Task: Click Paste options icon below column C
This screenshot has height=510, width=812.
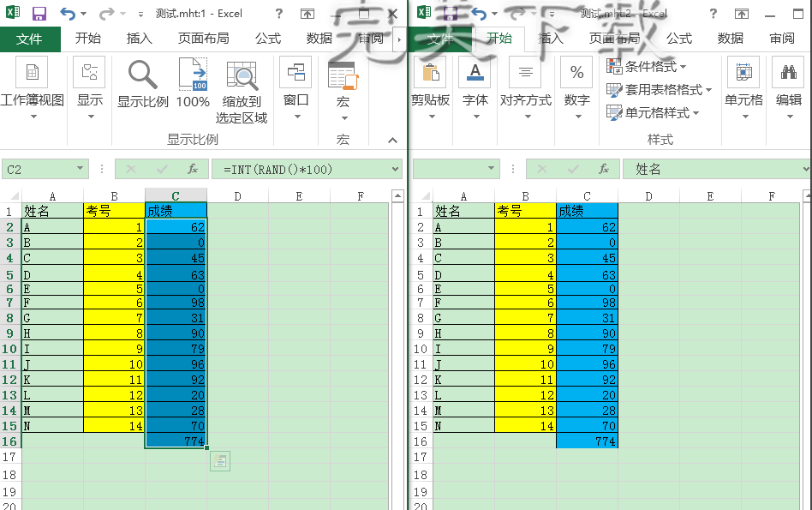Action: [x=220, y=461]
